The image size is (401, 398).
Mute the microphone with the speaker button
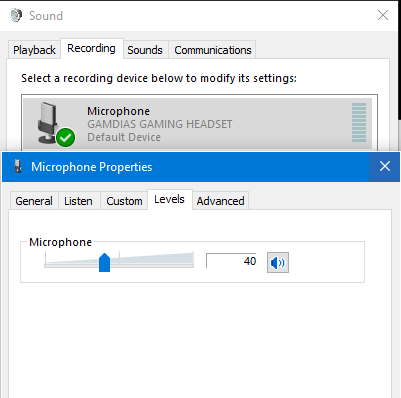pyautogui.click(x=278, y=263)
